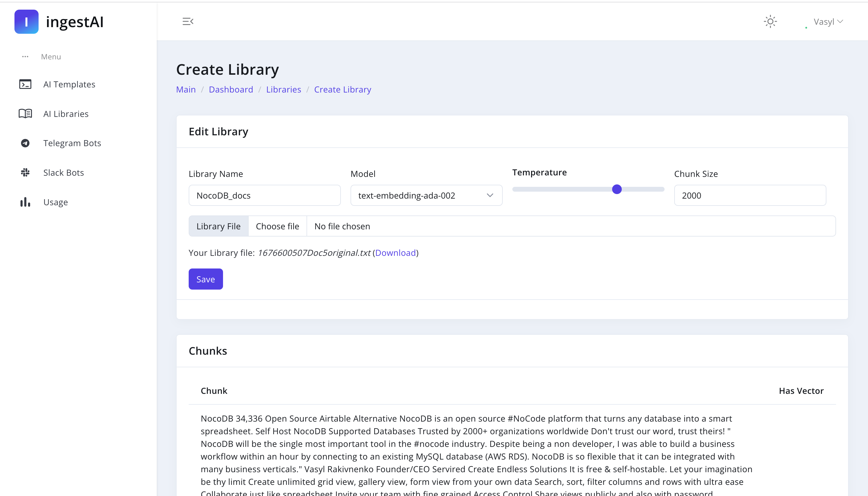868x496 pixels.
Task: Open the Vasyl user dropdown
Action: tap(828, 21)
